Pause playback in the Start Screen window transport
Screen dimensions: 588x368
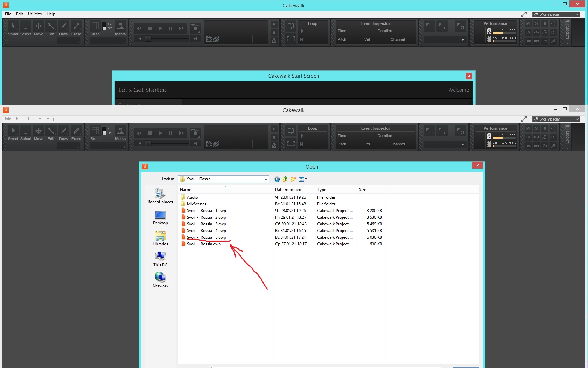coord(171,28)
